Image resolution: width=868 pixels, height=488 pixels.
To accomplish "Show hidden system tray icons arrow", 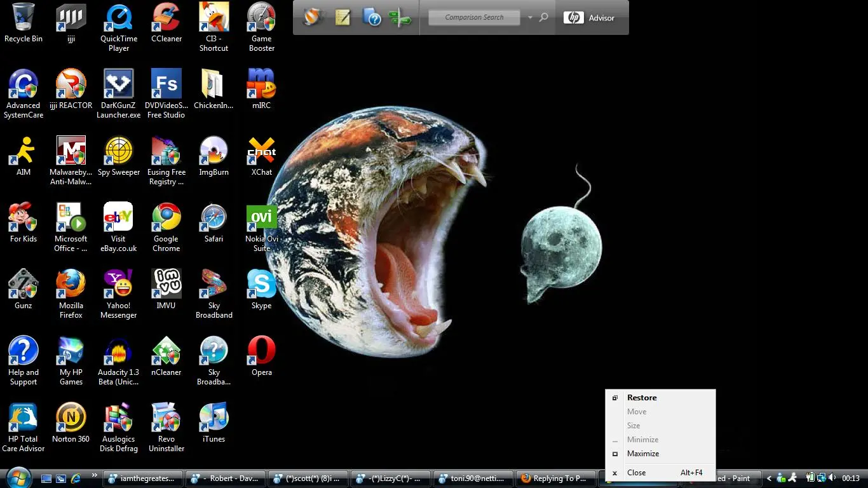I will [x=769, y=478].
